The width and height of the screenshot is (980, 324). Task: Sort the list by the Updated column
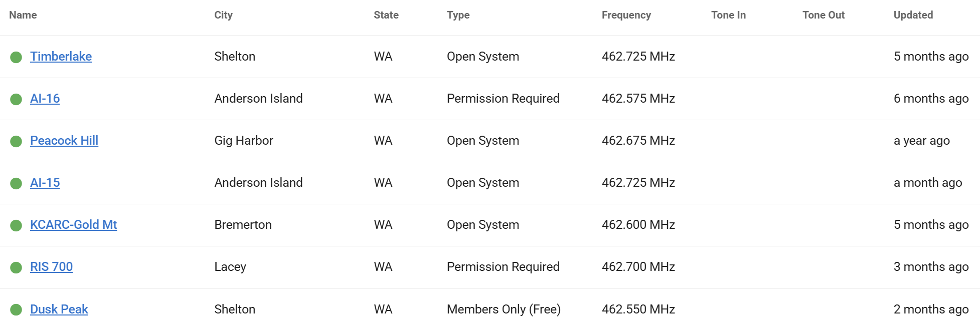click(x=913, y=15)
